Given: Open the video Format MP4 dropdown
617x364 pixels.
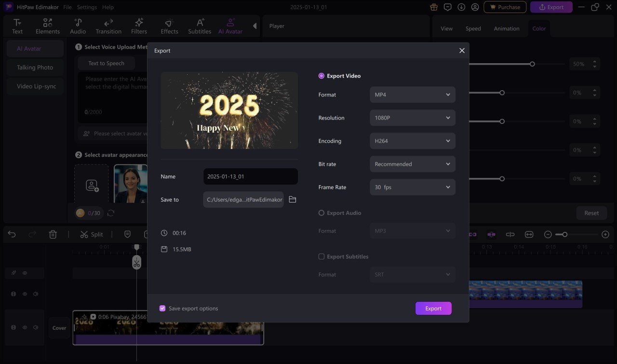Looking at the screenshot, I should pos(413,94).
